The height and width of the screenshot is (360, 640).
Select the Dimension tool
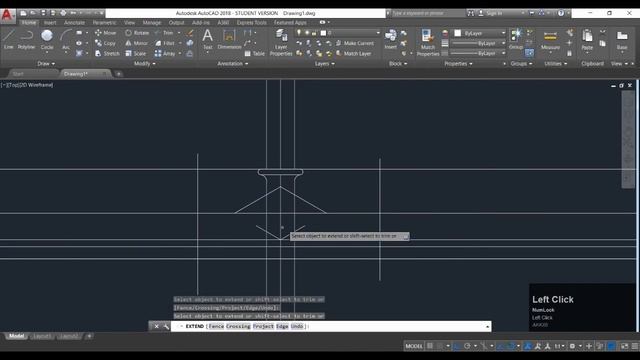pos(229,39)
